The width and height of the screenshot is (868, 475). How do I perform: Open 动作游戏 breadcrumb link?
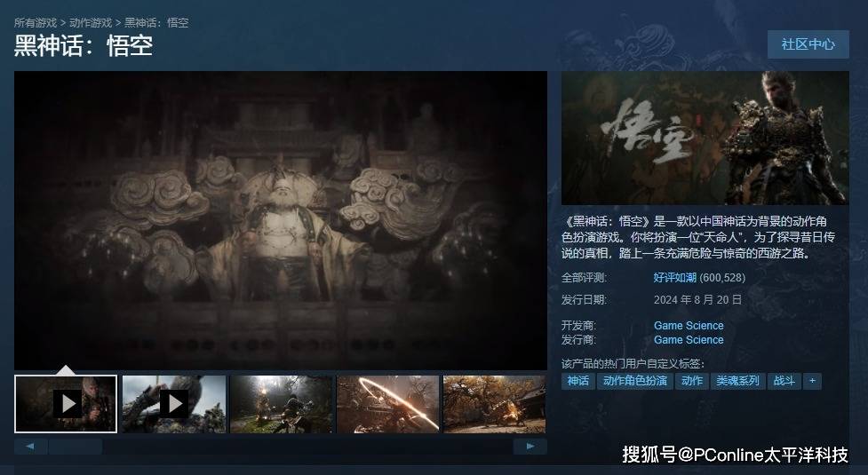(91, 23)
